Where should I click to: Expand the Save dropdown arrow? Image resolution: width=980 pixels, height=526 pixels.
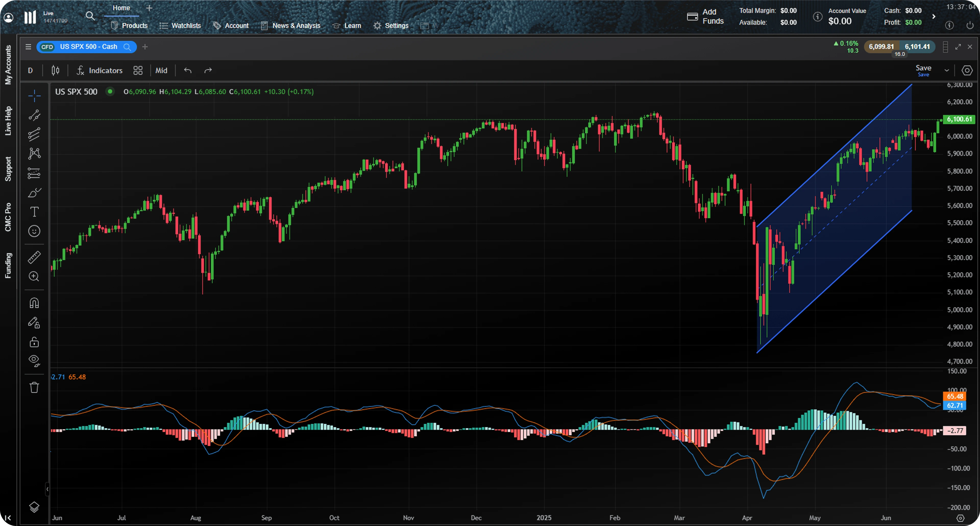(x=947, y=70)
